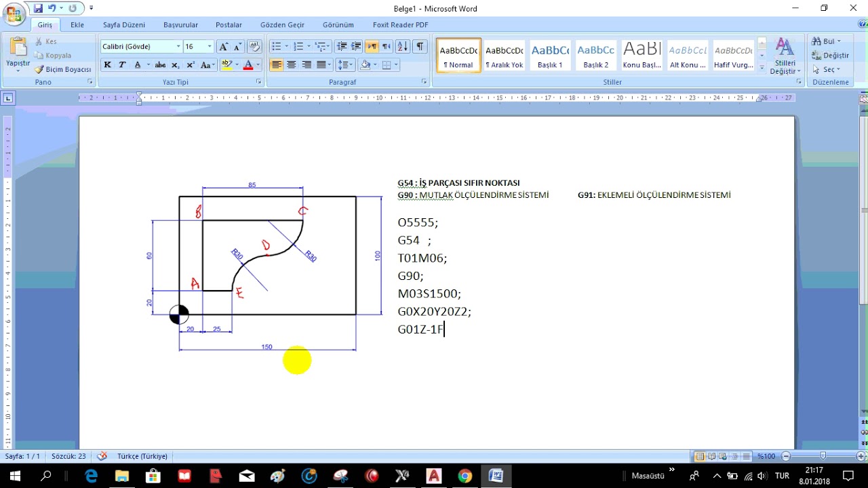The height and width of the screenshot is (488, 868).
Task: Toggle italic (T) formatting
Action: [x=122, y=65]
